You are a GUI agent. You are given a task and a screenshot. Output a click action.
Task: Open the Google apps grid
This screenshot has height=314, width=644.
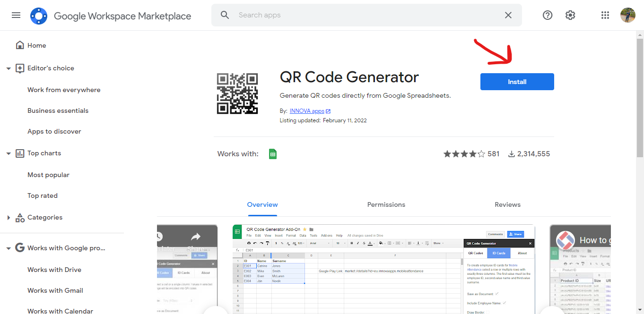(605, 15)
